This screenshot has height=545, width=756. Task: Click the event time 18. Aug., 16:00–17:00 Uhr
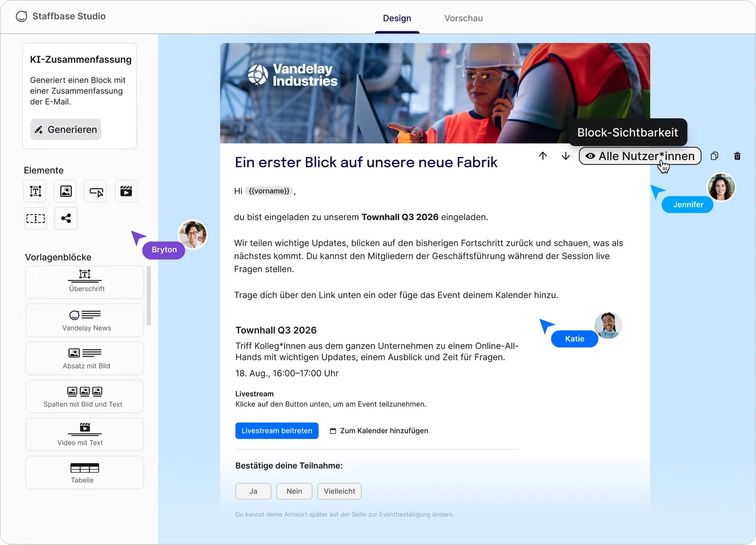(x=287, y=373)
